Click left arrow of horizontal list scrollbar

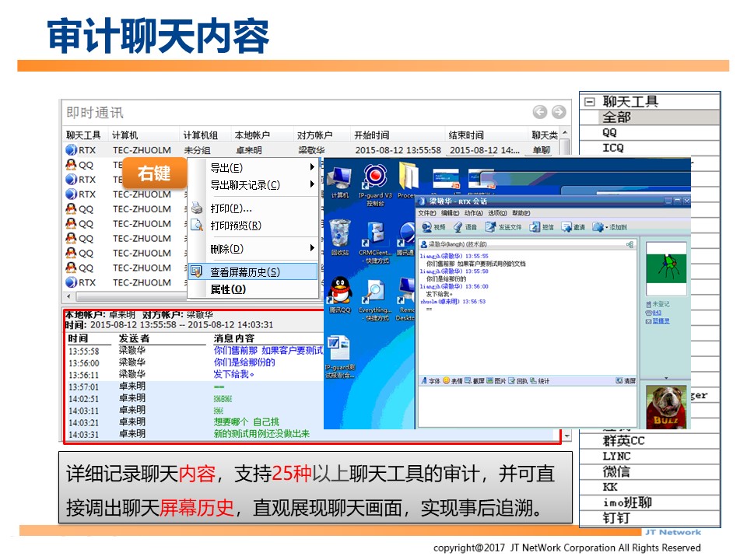pos(69,296)
